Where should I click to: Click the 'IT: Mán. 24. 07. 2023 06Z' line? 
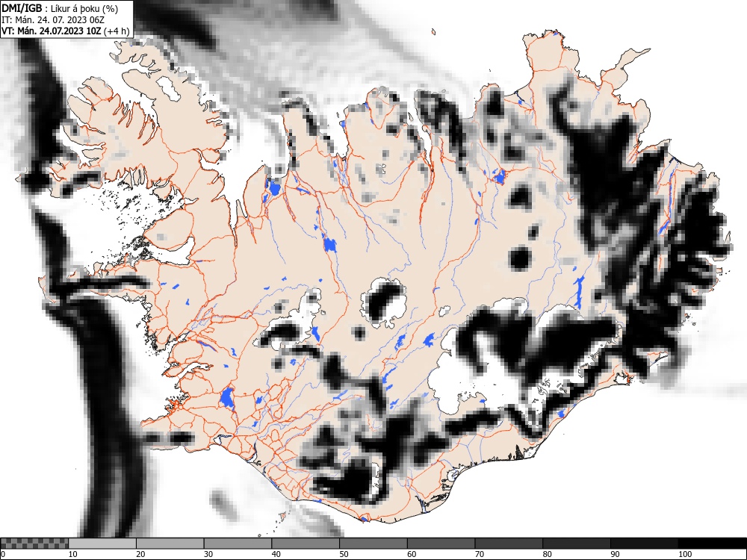click(x=53, y=20)
